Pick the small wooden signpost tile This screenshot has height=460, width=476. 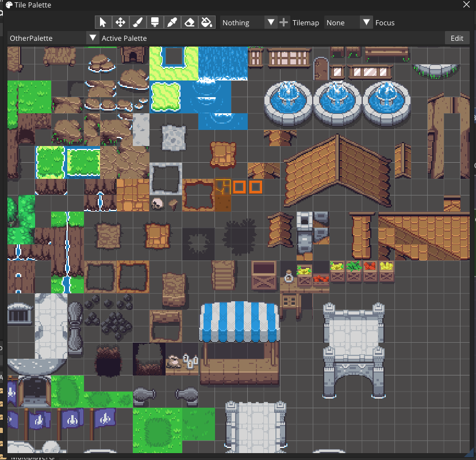click(174, 205)
